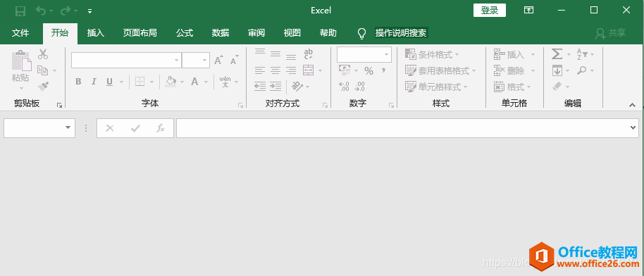Switch to the 审阅 tab
Screen dimensions: 644x276
click(256, 33)
